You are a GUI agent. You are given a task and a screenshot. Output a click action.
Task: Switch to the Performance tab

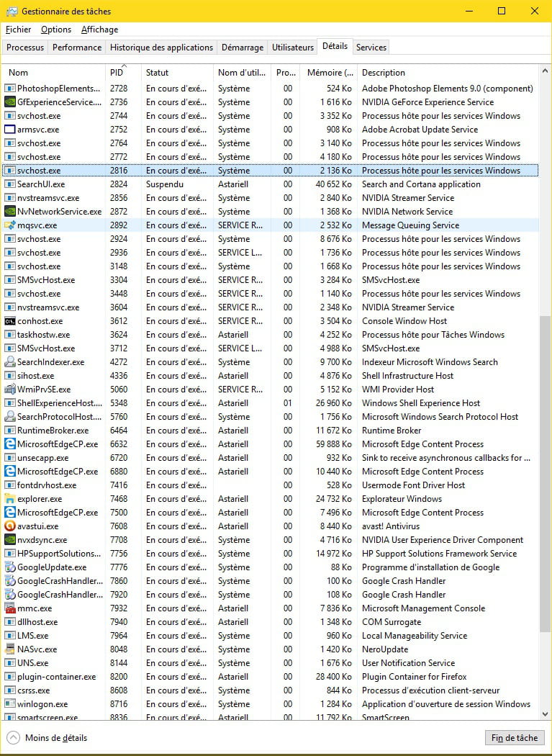pos(77,48)
